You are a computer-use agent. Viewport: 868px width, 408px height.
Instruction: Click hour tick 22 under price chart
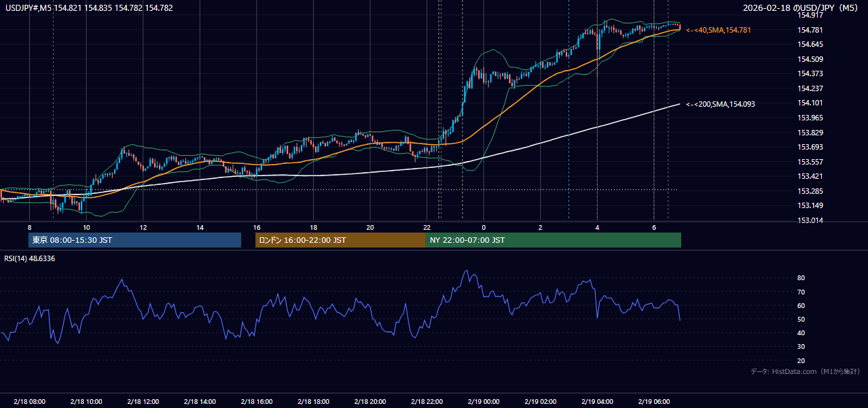pyautogui.click(x=427, y=227)
